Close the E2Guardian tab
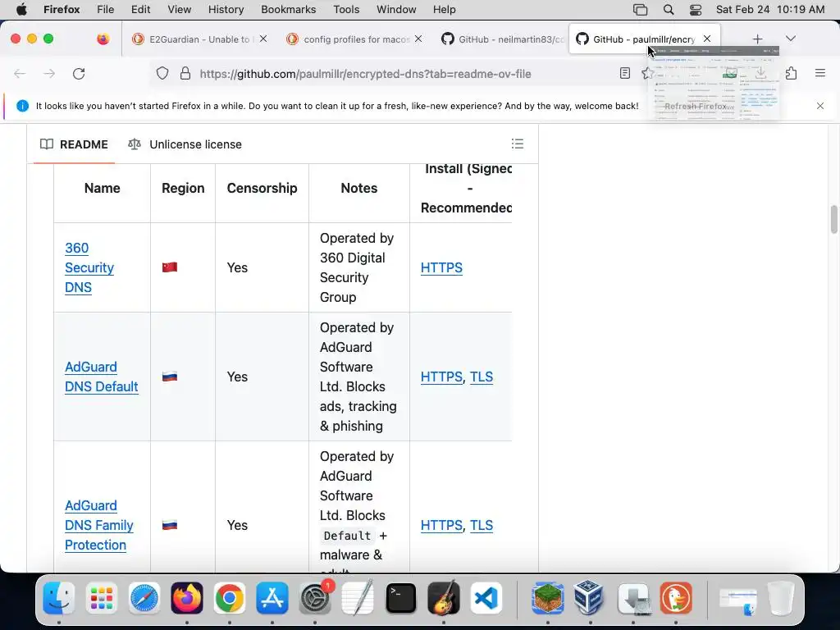840x630 pixels. click(263, 39)
